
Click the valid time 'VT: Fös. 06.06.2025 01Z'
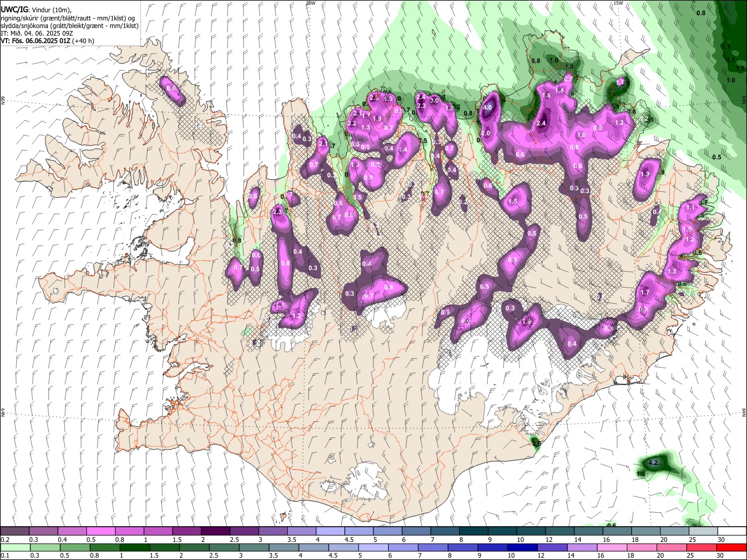[x=35, y=41]
